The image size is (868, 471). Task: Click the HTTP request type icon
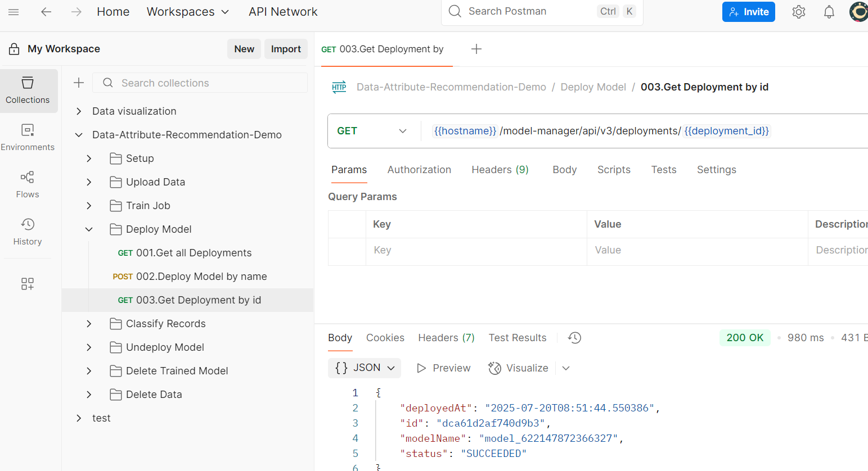pos(339,87)
